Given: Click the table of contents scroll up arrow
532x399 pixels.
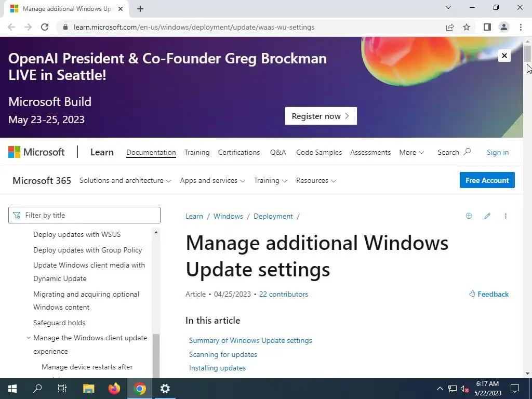Looking at the screenshot, I should 156,232.
